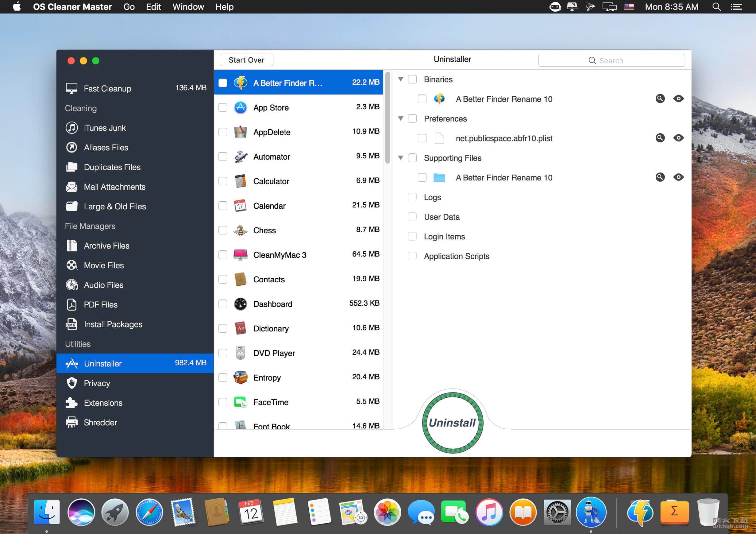The width and height of the screenshot is (756, 534).
Task: Open the Help menu
Action: coord(225,7)
